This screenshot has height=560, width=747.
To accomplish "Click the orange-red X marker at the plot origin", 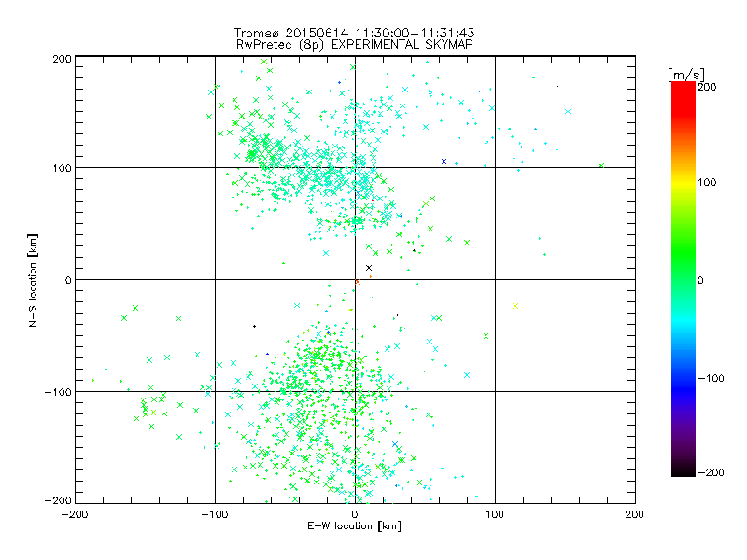I will pyautogui.click(x=358, y=282).
